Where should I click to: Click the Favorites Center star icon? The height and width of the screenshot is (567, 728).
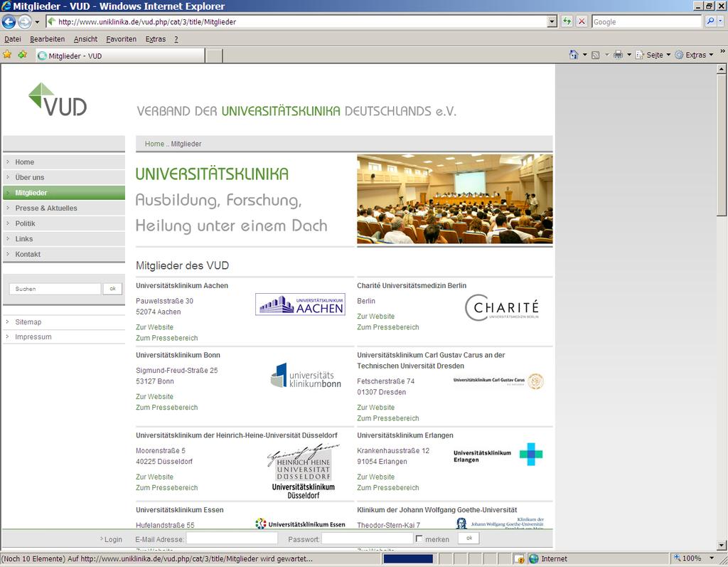pos(7,55)
